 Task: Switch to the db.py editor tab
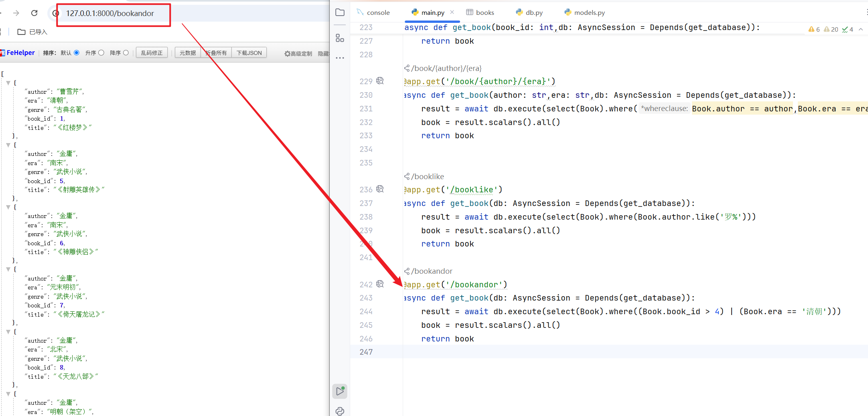point(529,12)
